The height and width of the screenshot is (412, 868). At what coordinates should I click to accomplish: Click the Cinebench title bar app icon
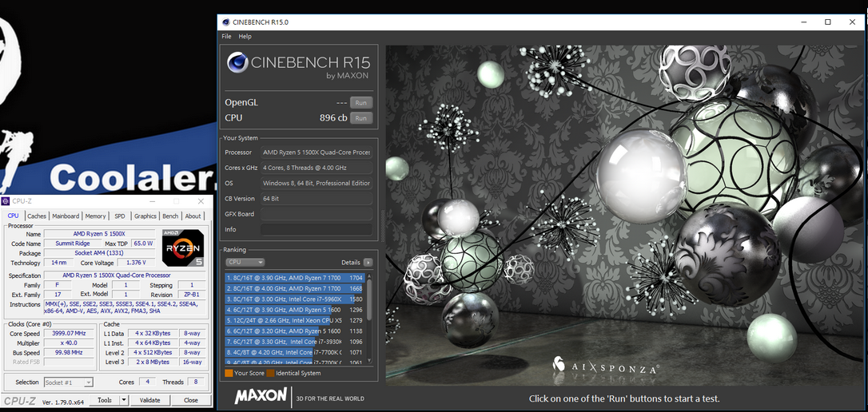tap(226, 22)
